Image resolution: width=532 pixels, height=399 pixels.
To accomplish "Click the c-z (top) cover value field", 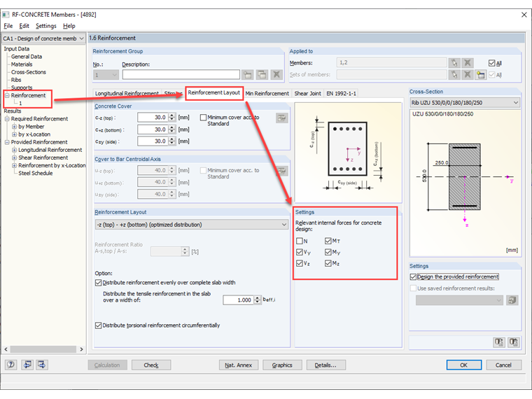I will (x=153, y=118).
